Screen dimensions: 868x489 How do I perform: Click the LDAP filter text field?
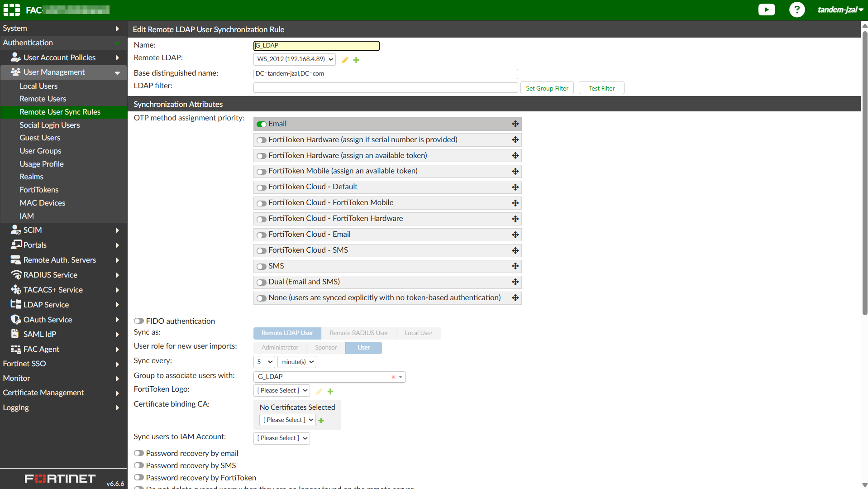click(386, 88)
